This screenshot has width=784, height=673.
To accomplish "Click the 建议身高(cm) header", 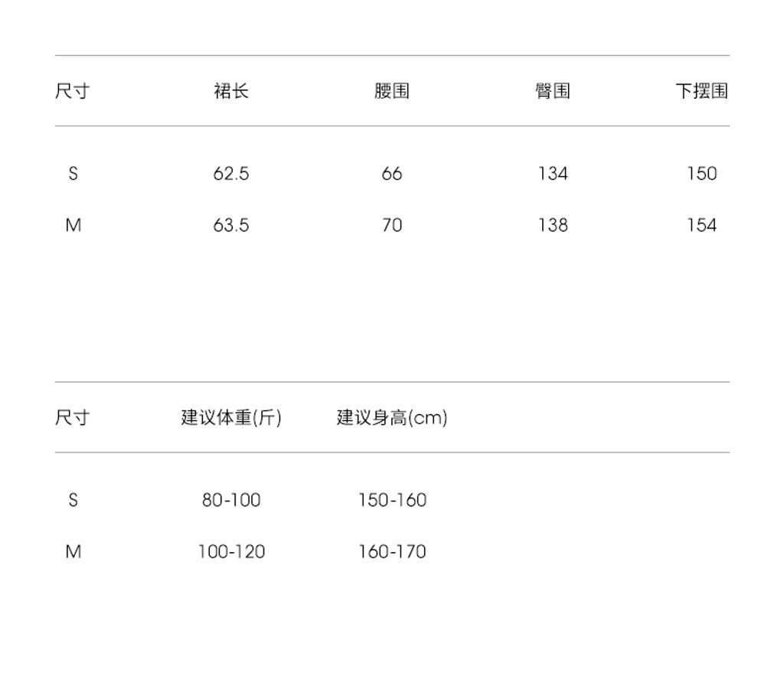I will point(392,417).
